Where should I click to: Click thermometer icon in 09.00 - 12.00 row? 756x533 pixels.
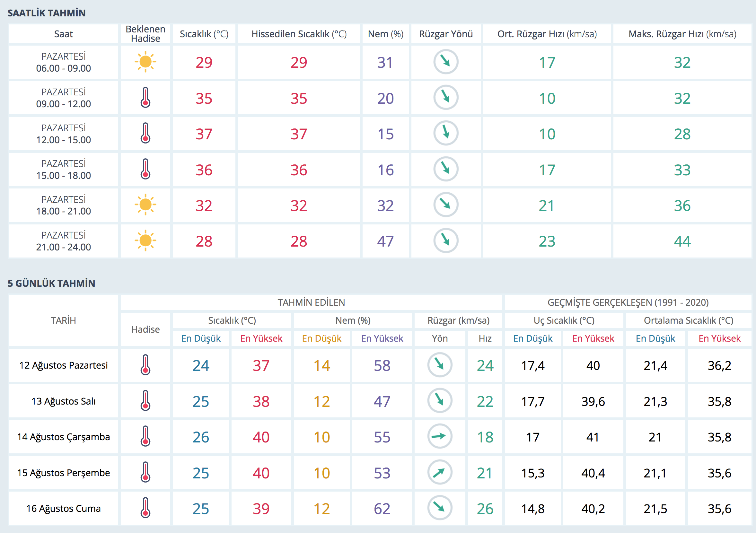tap(145, 97)
